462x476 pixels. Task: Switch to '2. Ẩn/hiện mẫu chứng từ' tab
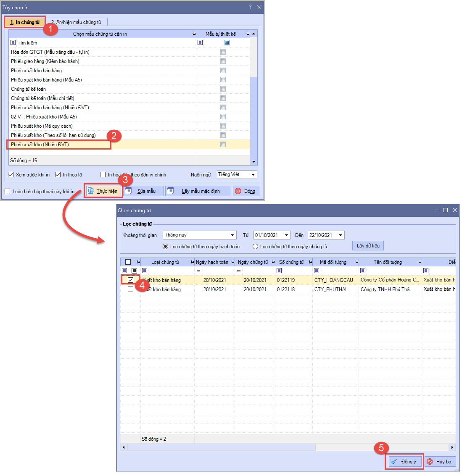(x=77, y=22)
